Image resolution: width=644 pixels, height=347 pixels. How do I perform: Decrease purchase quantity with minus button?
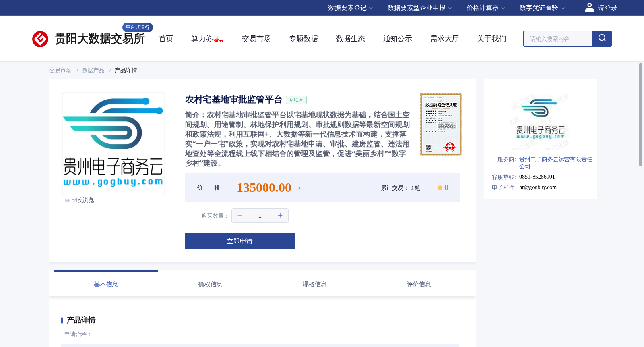pyautogui.click(x=240, y=216)
